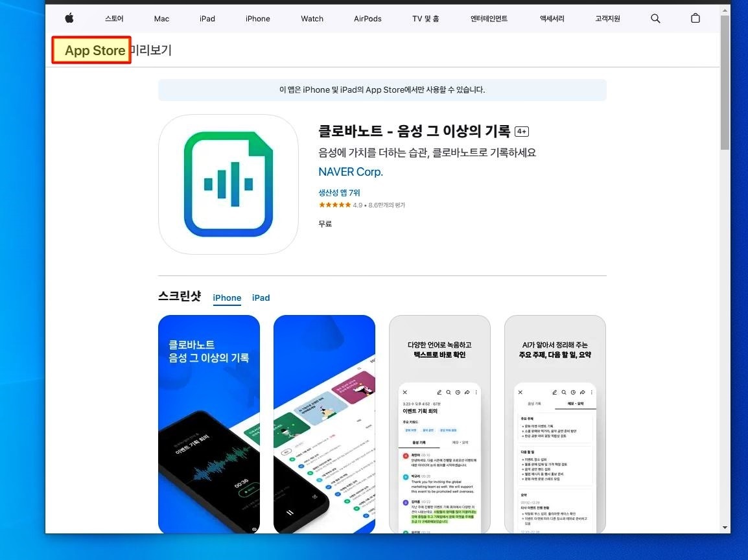748x560 pixels.
Task: Click the vertical scrollbar thumb
Action: 725,82
